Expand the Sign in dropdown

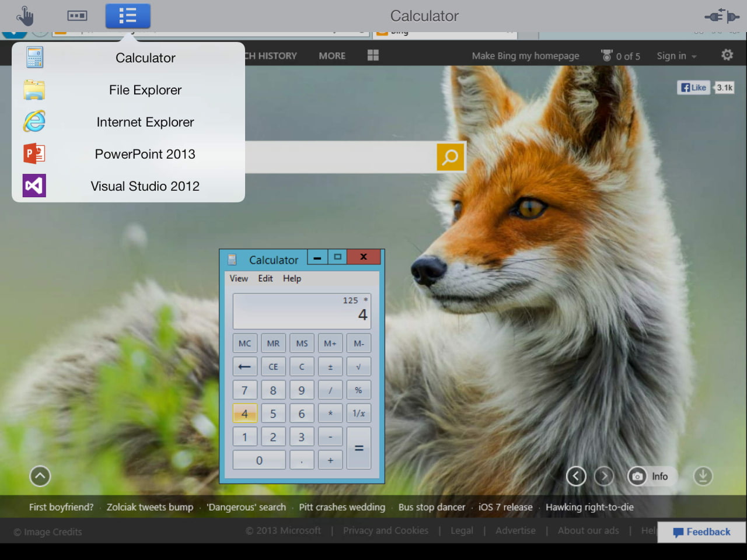(x=676, y=55)
